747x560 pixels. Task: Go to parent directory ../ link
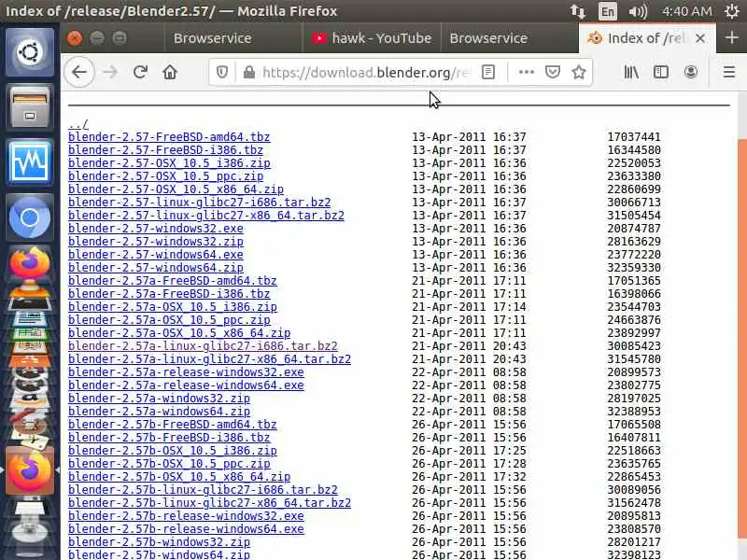pyautogui.click(x=78, y=124)
